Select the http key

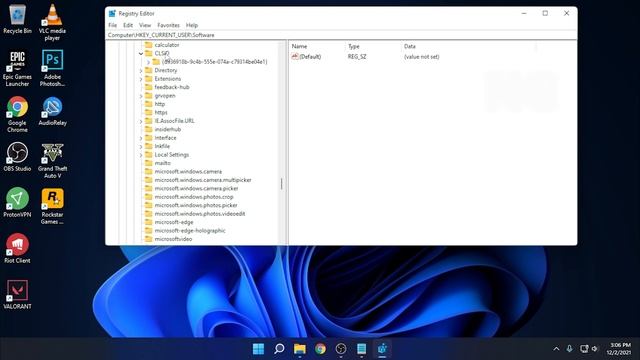coord(160,104)
